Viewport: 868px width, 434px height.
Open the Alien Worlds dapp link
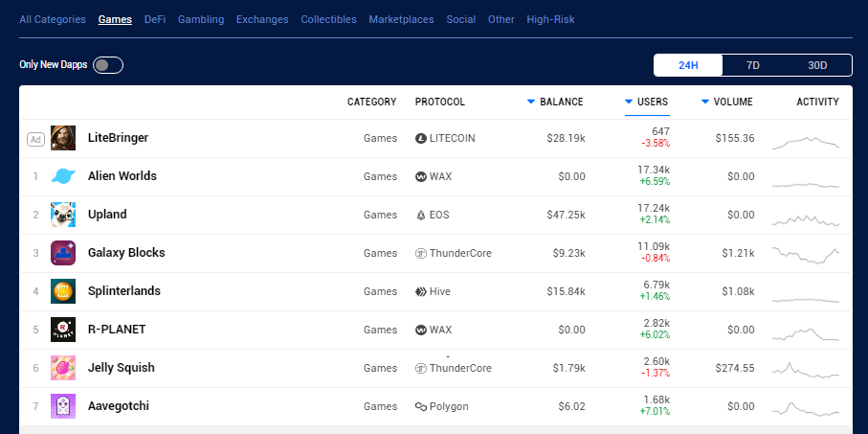click(122, 175)
